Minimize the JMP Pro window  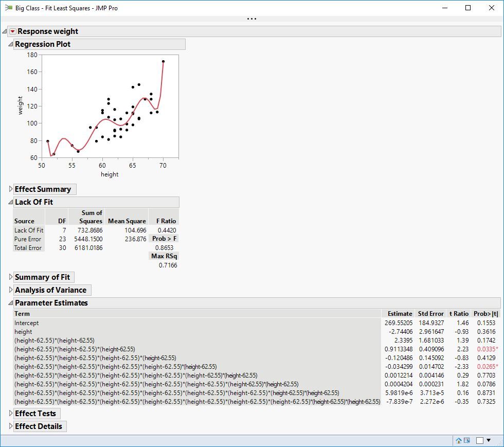pyautogui.click(x=445, y=8)
